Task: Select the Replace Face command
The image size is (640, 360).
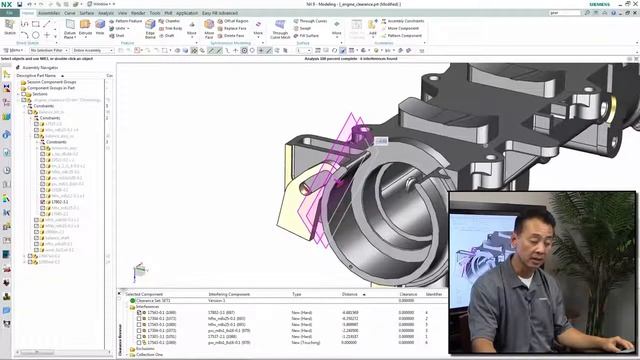Action: 232,28
